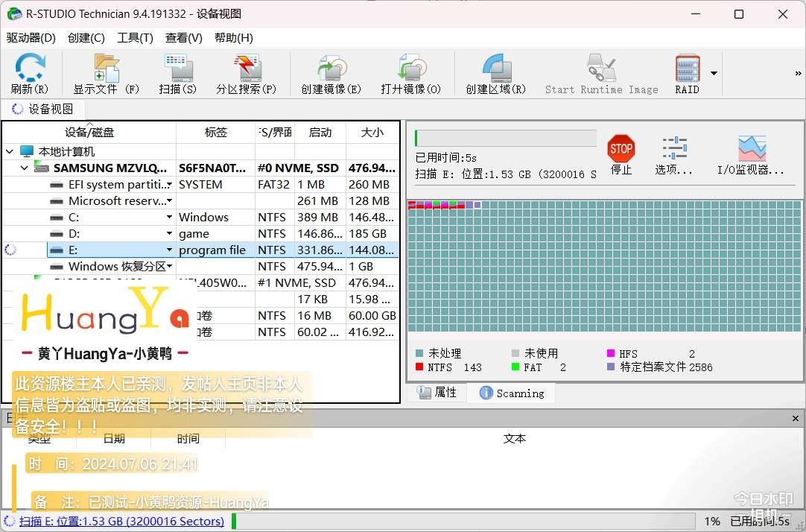Open the View (查看) menu
Screen dimensions: 806x532
183,38
